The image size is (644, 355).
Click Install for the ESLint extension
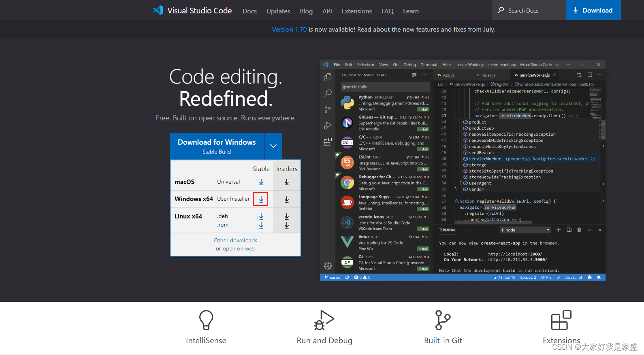click(x=423, y=169)
